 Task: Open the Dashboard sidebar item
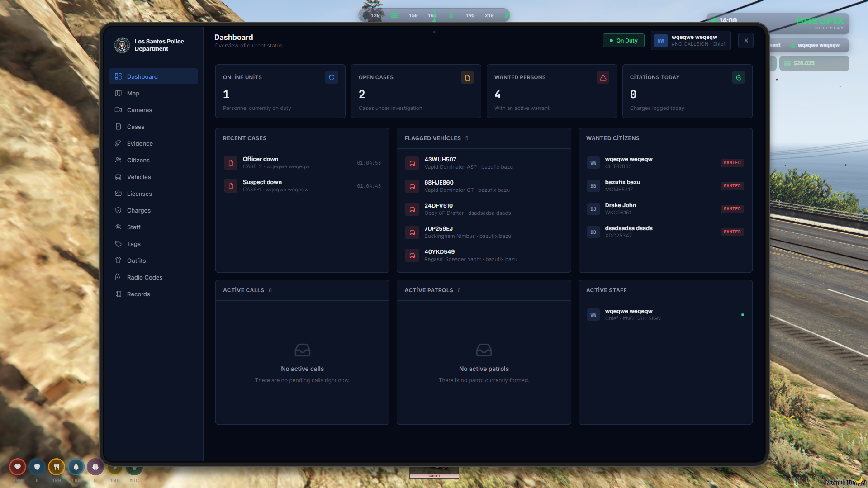(153, 76)
